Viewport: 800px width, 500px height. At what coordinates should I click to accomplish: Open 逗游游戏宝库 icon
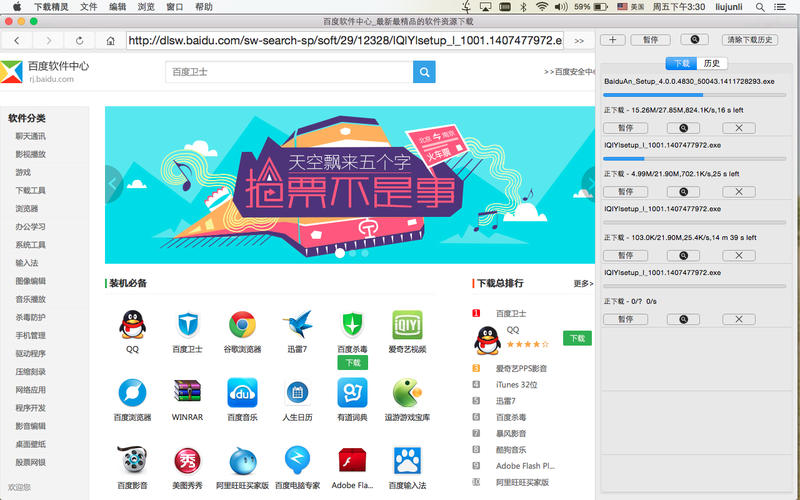tap(407, 392)
